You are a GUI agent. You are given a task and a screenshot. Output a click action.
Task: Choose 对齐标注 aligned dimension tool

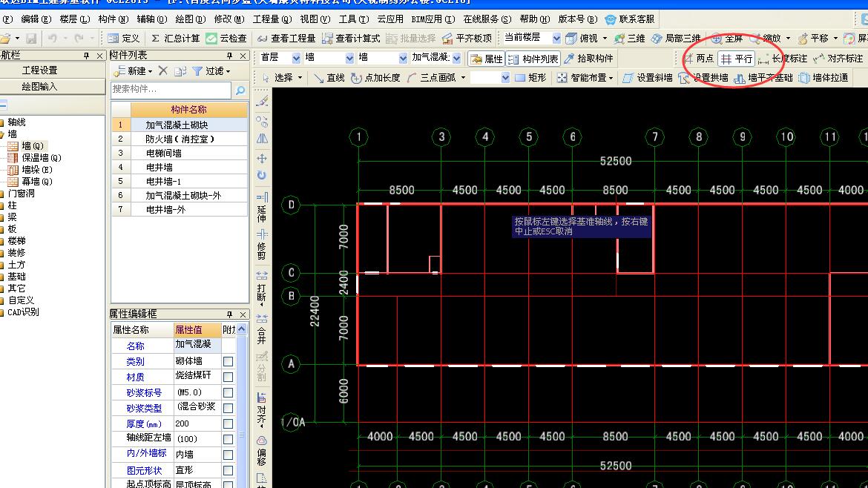[838, 58]
